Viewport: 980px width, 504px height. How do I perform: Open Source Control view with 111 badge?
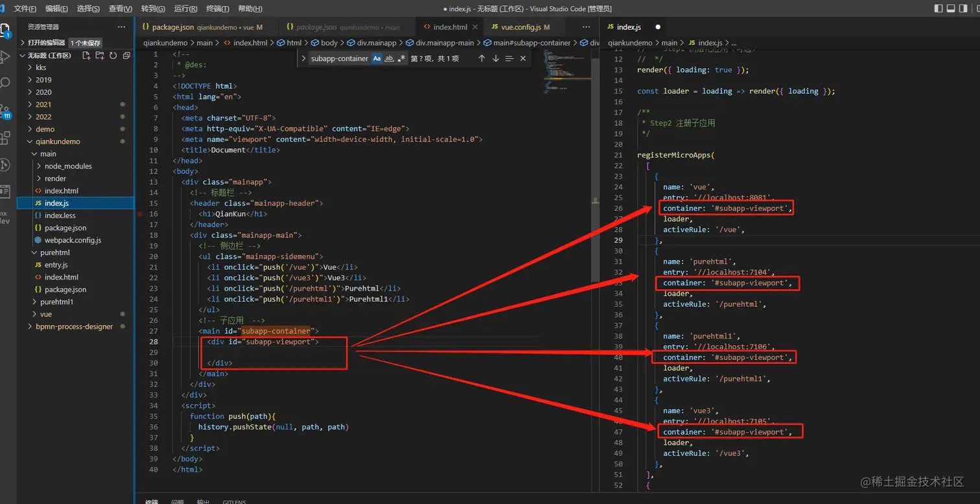coord(5,111)
